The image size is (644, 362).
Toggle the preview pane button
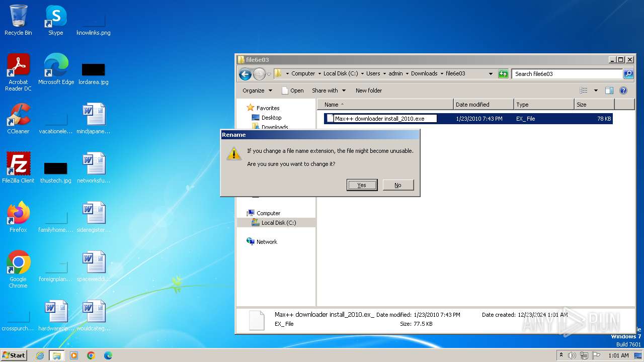click(609, 90)
